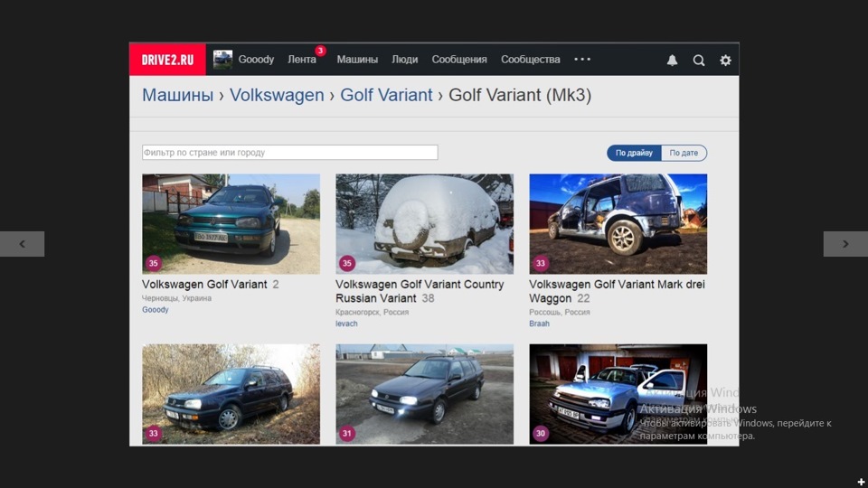Screen dimensions: 868x488
Task: Open the Люди menu item
Action: tap(405, 60)
